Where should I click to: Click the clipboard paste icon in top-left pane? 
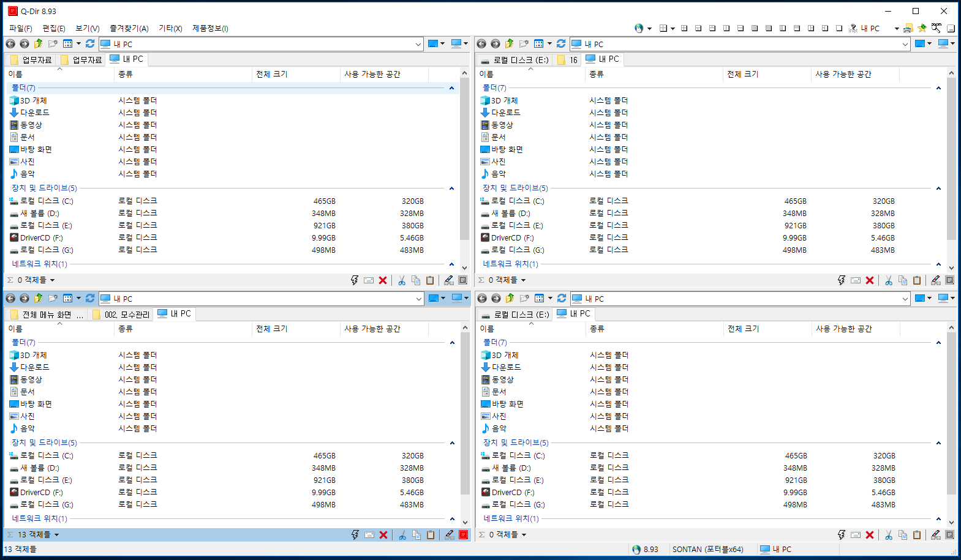(x=430, y=280)
